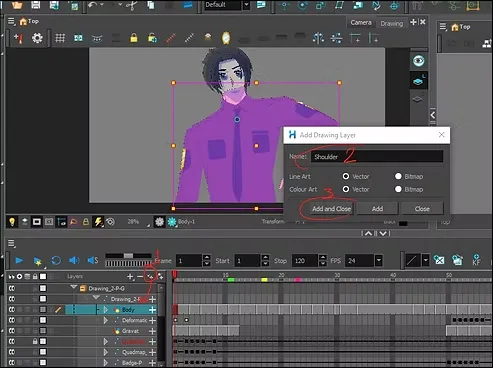Viewport: 493px width, 368px height.
Task: Click the Add Keyframe KF icon
Action: 476,260
